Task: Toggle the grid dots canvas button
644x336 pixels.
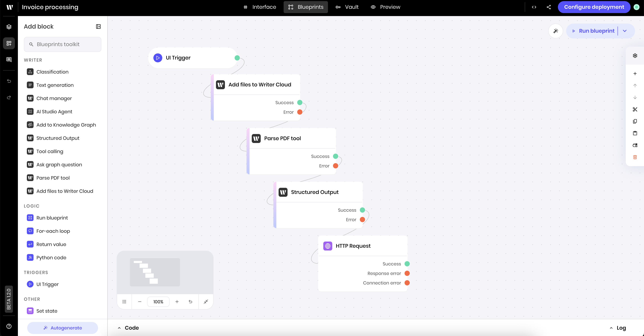Action: (124, 302)
